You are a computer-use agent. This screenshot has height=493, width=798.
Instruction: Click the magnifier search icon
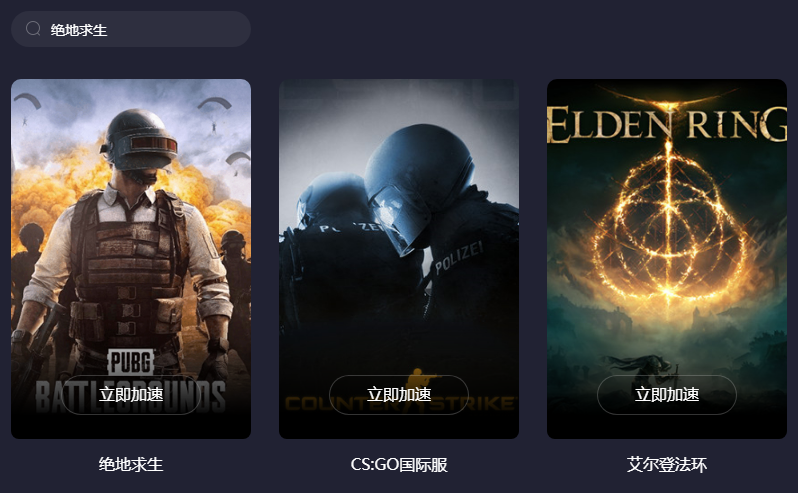coord(33,29)
